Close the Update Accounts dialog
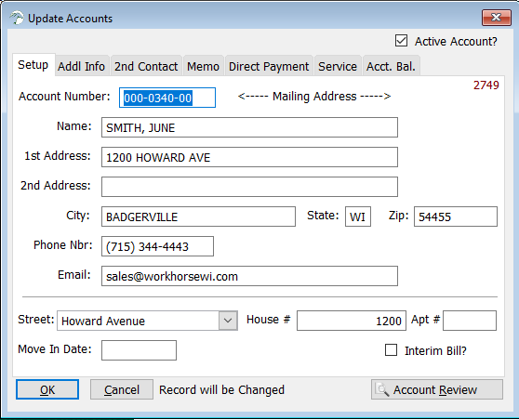Screen dimensions: 519x420 tap(496, 18)
